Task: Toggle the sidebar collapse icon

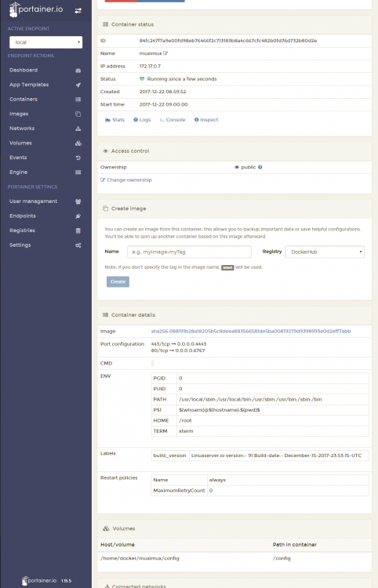Action: (78, 11)
